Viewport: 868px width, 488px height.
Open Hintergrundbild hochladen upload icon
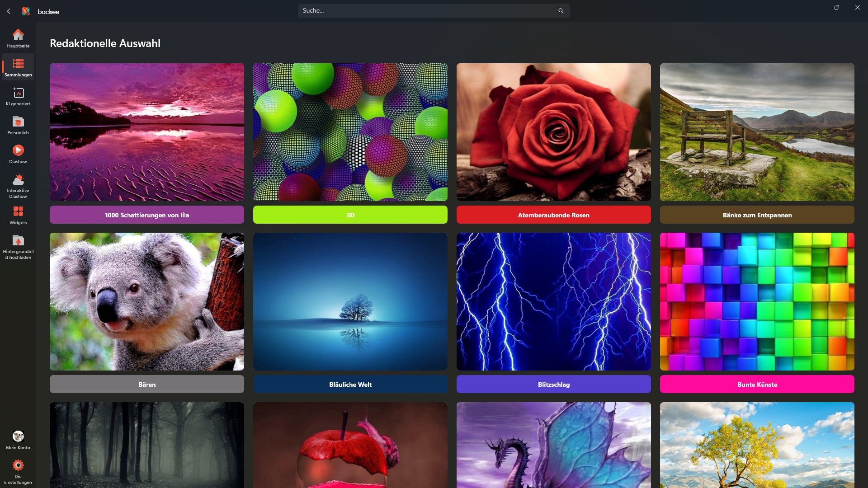point(18,240)
